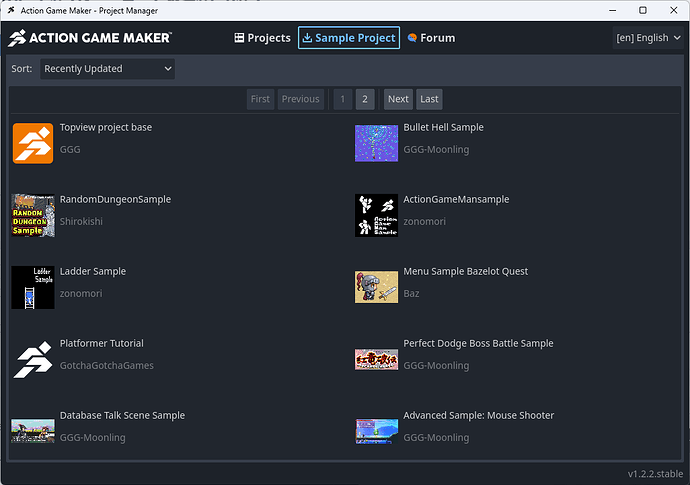
Task: Click the title bar app icon
Action: pos(11,10)
